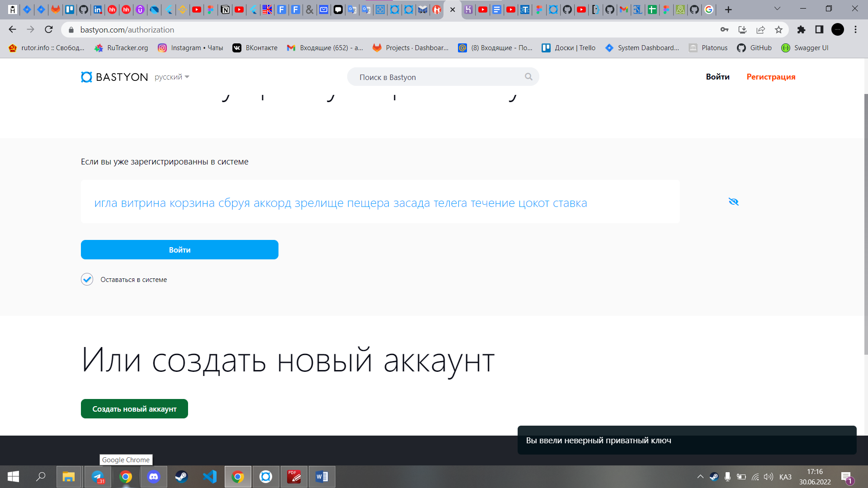Click the Bastyon logo in the header
The height and width of the screenshot is (488, 868).
click(x=114, y=77)
